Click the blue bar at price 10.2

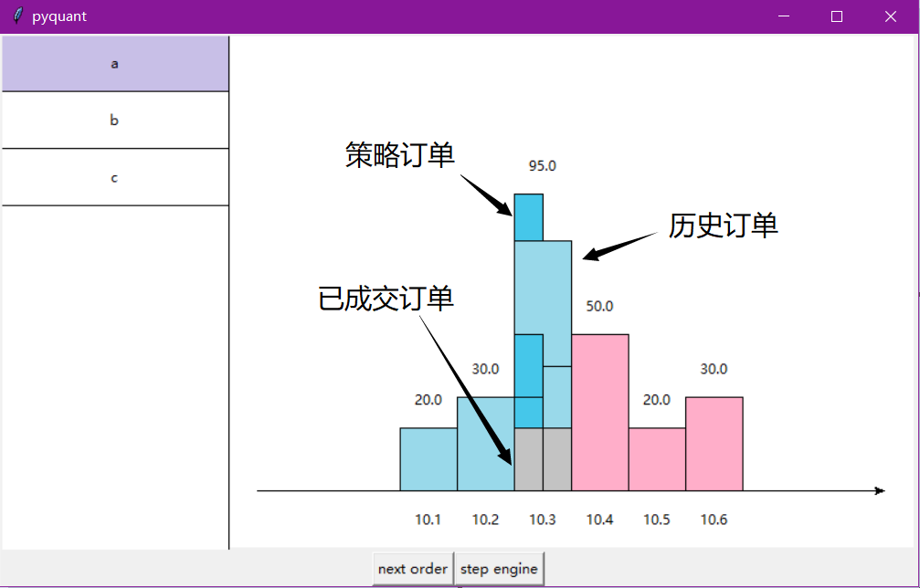[485, 444]
